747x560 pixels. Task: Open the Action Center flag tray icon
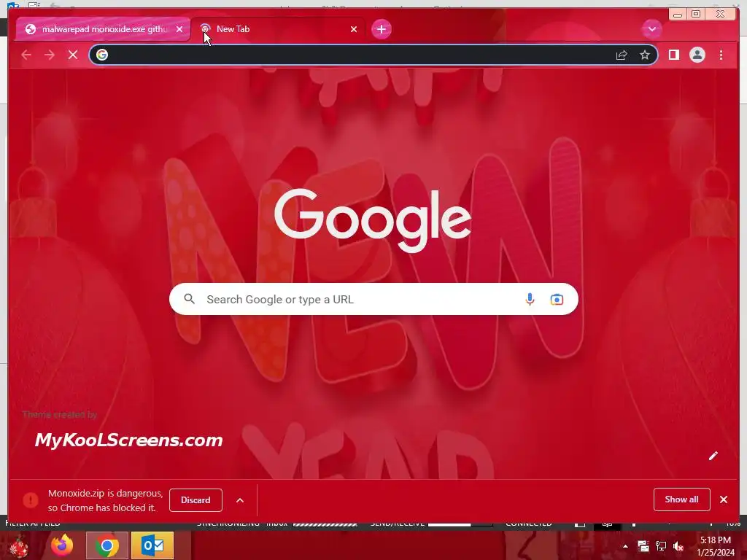click(x=643, y=546)
